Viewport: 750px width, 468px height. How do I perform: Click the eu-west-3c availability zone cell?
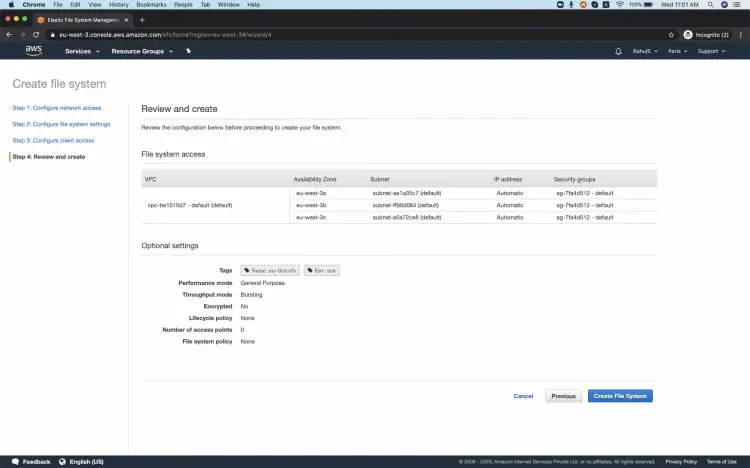[311, 217]
